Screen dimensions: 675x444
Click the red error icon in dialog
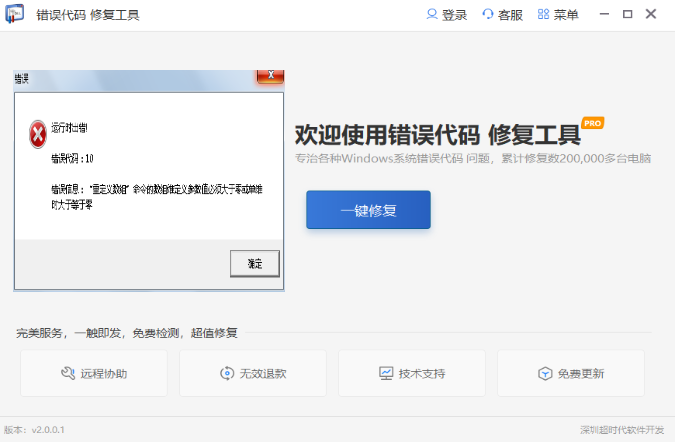pos(38,134)
